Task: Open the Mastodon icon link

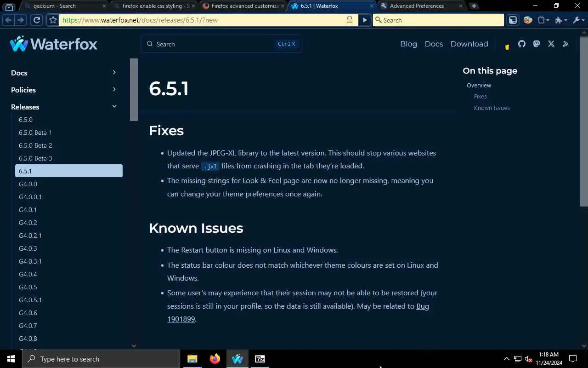Action: (x=537, y=44)
